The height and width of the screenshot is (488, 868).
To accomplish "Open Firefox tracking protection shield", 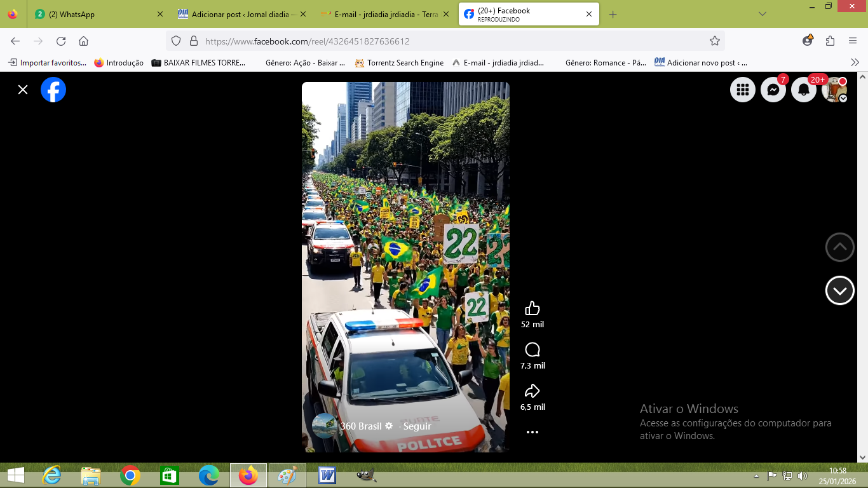I will 177,41.
